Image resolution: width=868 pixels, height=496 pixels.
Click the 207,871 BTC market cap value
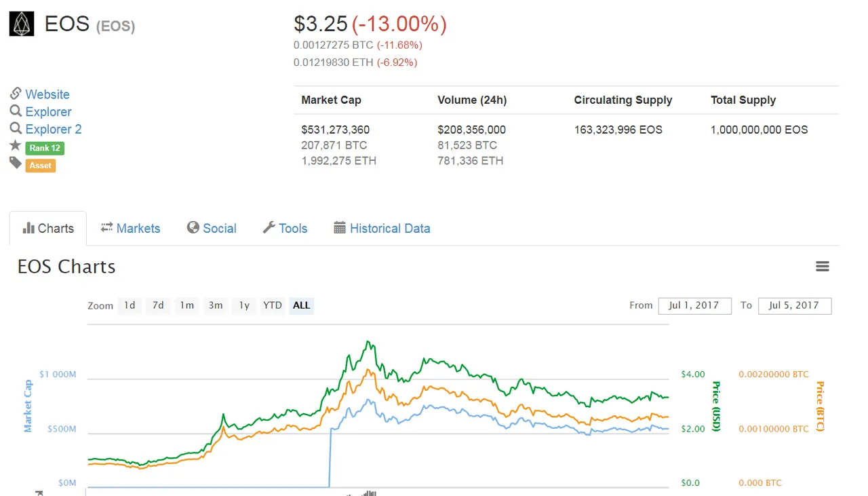pyautogui.click(x=334, y=145)
